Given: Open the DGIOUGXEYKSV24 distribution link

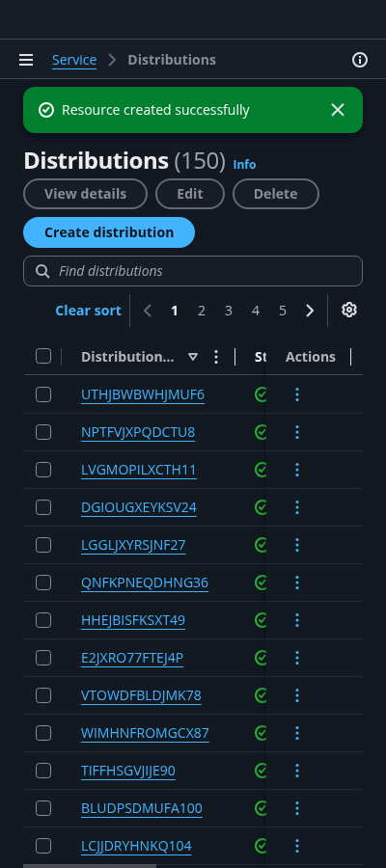Looking at the screenshot, I should click(138, 507).
